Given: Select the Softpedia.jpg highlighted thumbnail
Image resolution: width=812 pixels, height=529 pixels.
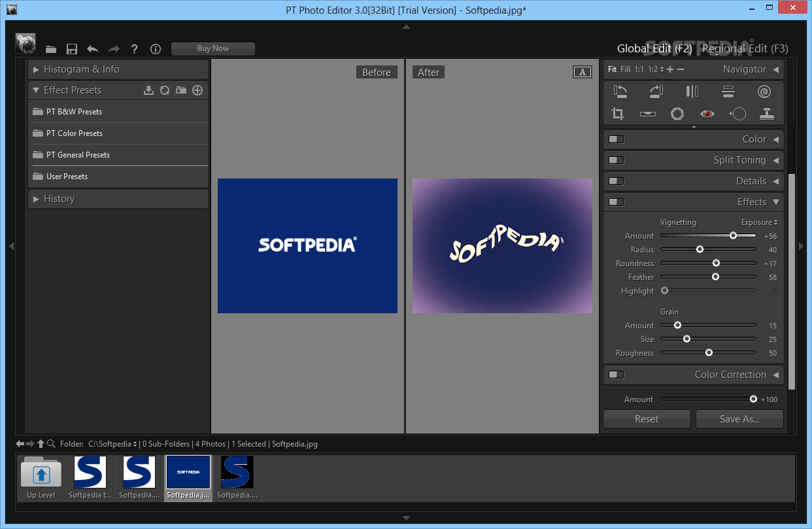Looking at the screenshot, I should [x=188, y=478].
